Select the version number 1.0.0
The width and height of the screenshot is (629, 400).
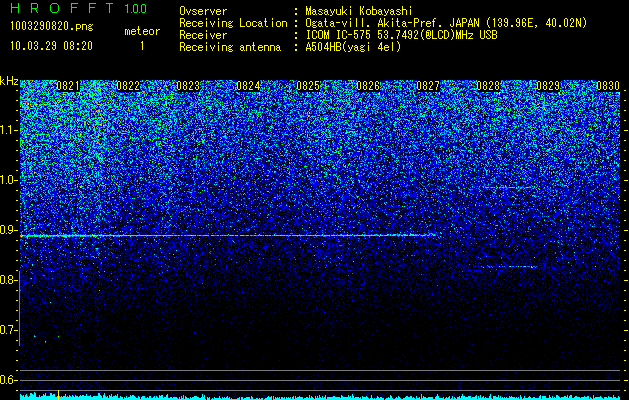[x=136, y=9]
